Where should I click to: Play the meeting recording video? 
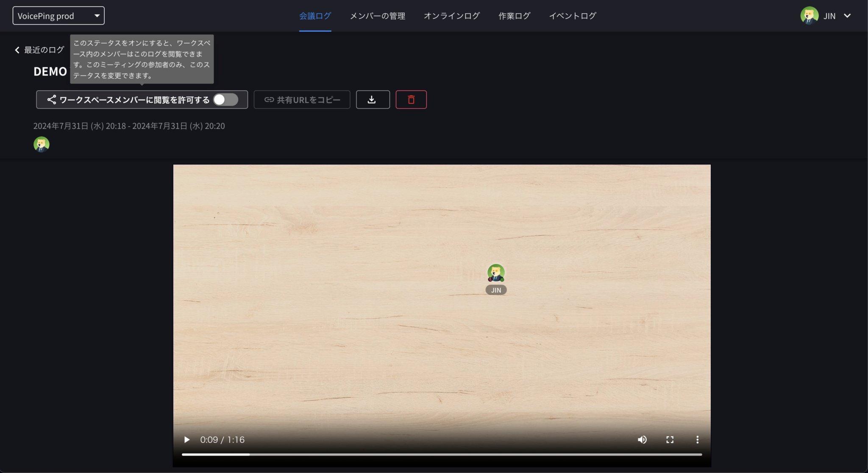(186, 439)
